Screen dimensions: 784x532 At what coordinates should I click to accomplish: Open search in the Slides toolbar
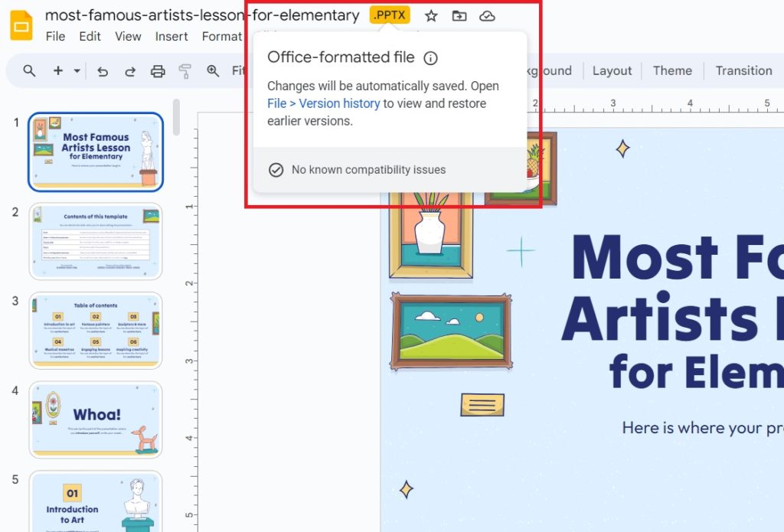28,70
